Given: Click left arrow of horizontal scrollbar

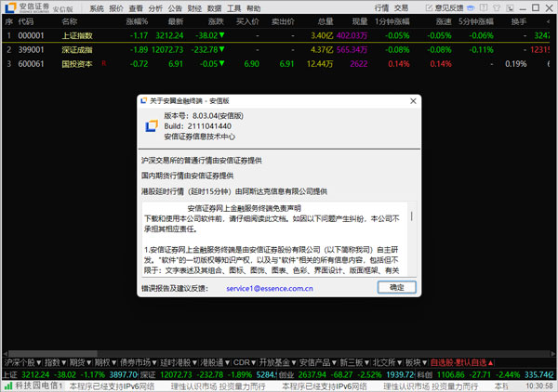Looking at the screenshot, I should pyautogui.click(x=5, y=354).
